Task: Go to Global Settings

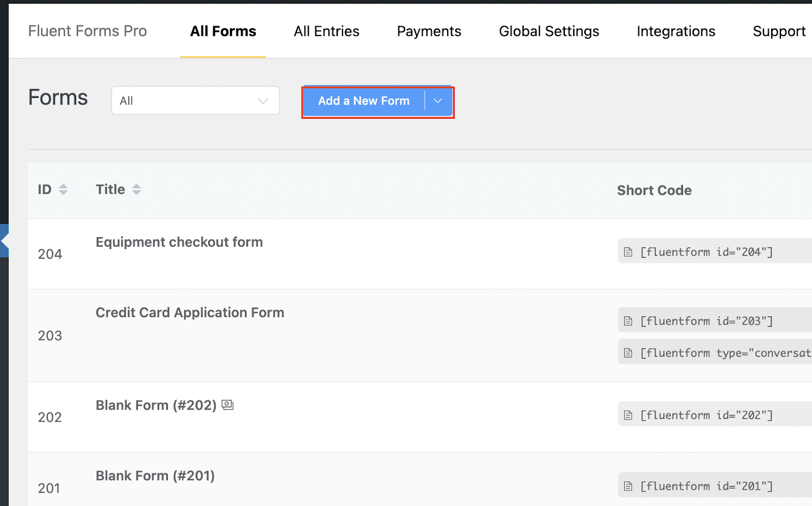Action: coord(549,31)
